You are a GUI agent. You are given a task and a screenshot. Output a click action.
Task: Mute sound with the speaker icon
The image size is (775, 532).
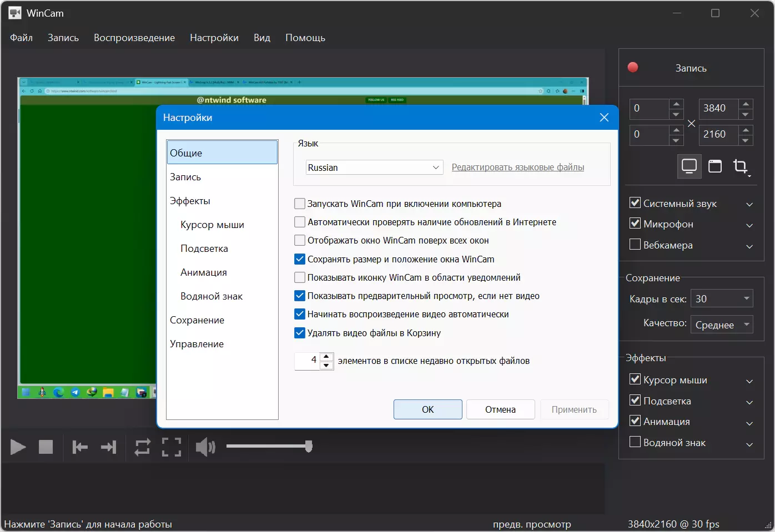[x=205, y=447]
